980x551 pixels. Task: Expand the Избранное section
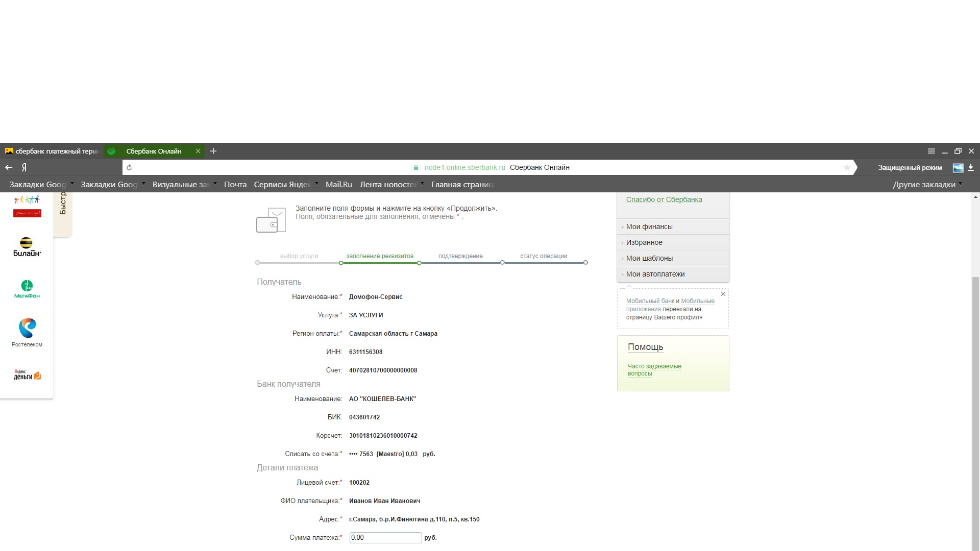pos(644,242)
